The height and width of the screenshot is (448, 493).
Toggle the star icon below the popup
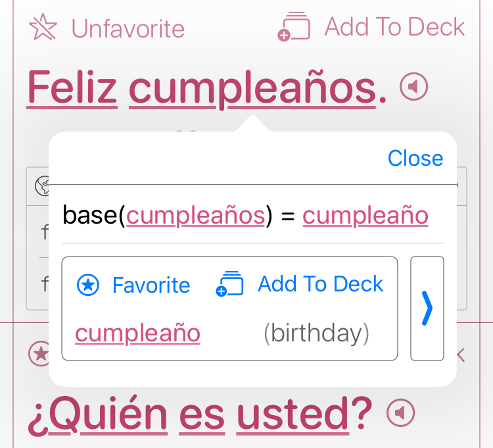click(x=41, y=354)
